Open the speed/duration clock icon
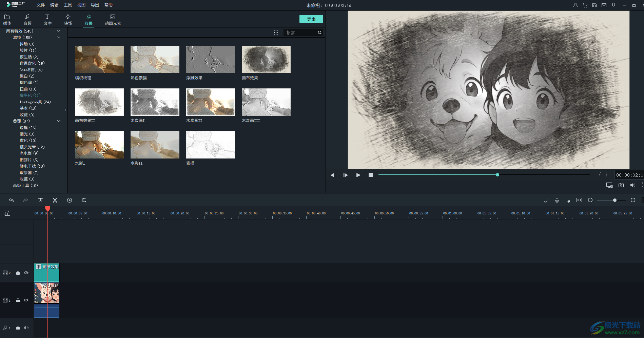This screenshot has height=338, width=644. click(x=70, y=200)
